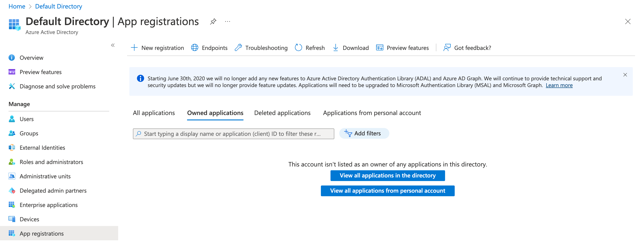Click the Download arrow icon

pos(335,47)
